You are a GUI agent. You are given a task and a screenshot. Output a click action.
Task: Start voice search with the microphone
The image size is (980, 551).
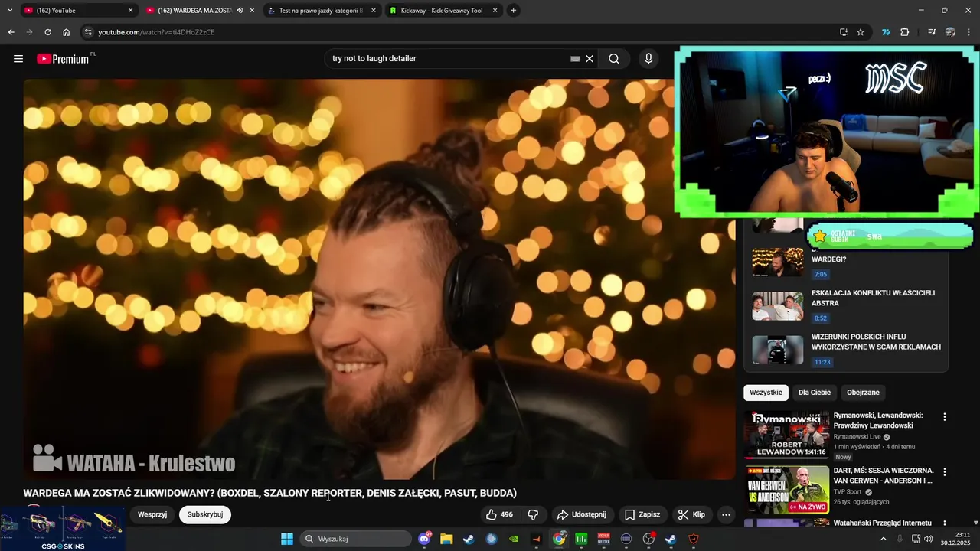pyautogui.click(x=648, y=59)
